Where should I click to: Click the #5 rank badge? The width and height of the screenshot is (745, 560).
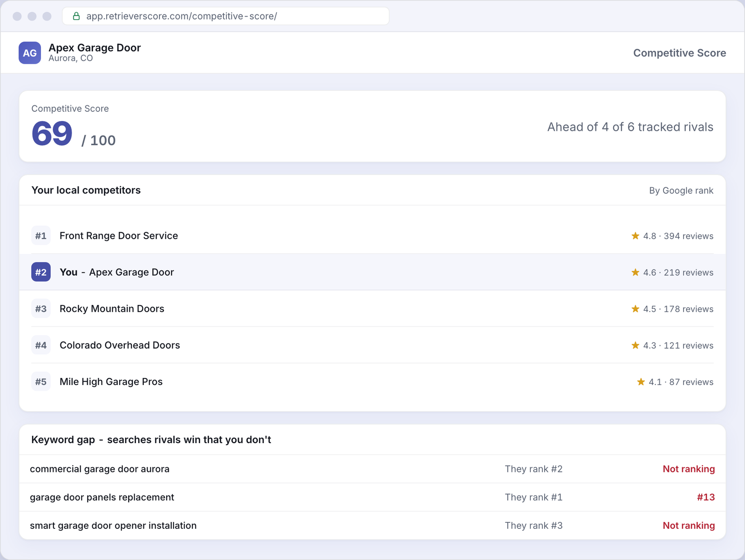pyautogui.click(x=41, y=382)
